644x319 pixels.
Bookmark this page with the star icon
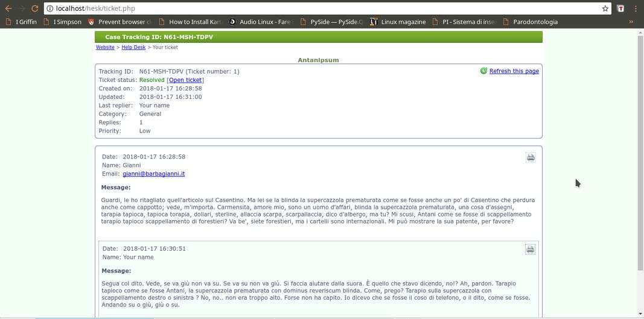[605, 8]
